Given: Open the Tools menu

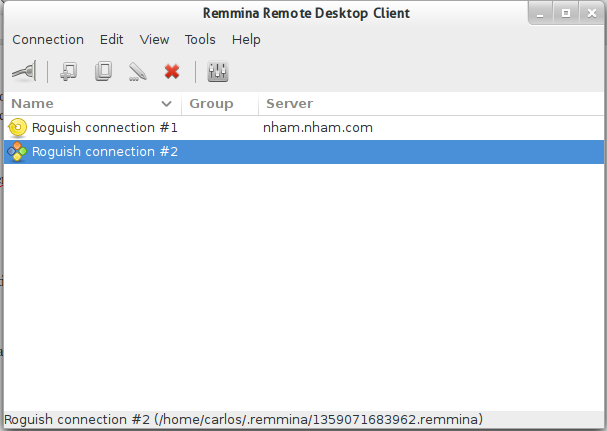Looking at the screenshot, I should click(x=200, y=39).
